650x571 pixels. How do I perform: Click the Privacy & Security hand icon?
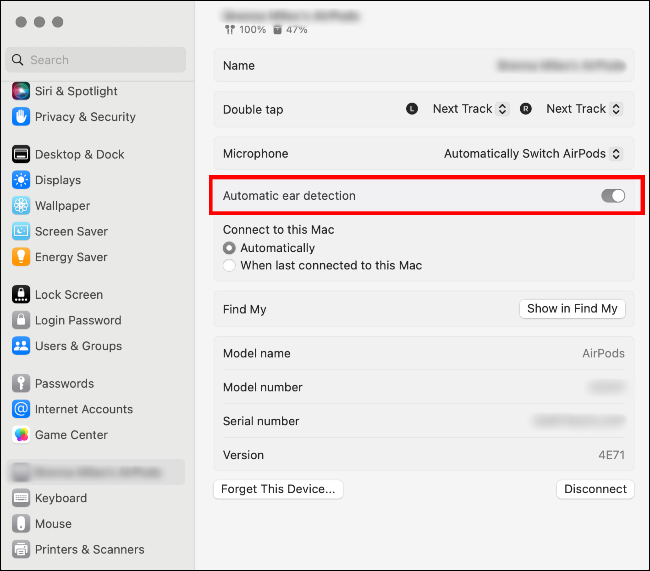[21, 117]
